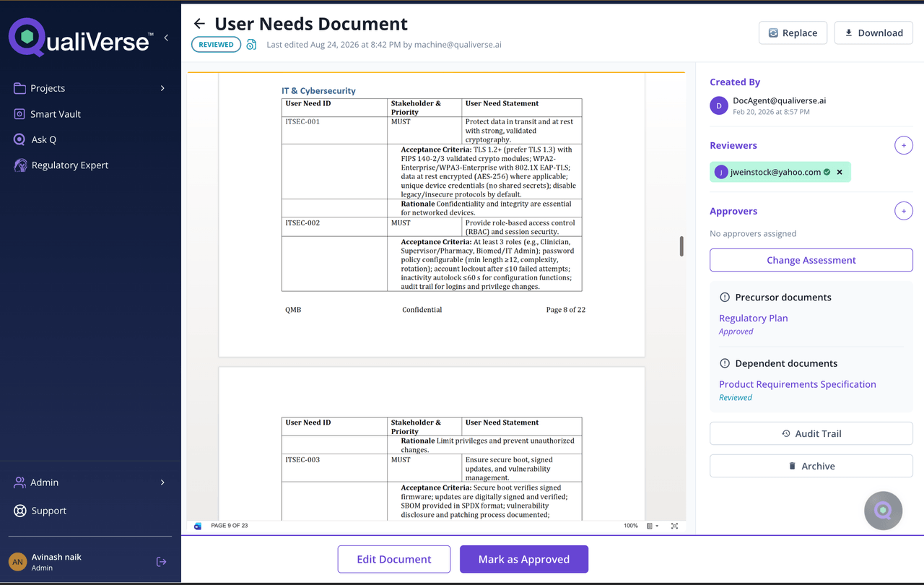Download the document

(x=873, y=32)
